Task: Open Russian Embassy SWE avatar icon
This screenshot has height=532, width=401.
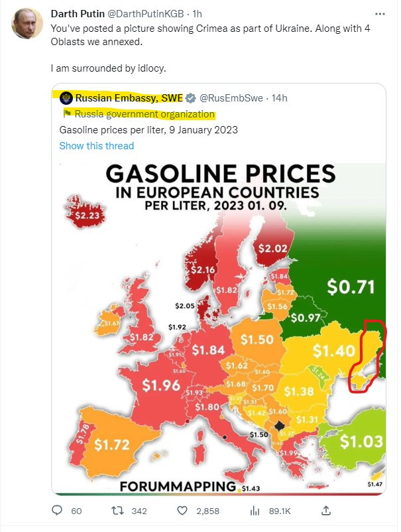Action: [66, 98]
